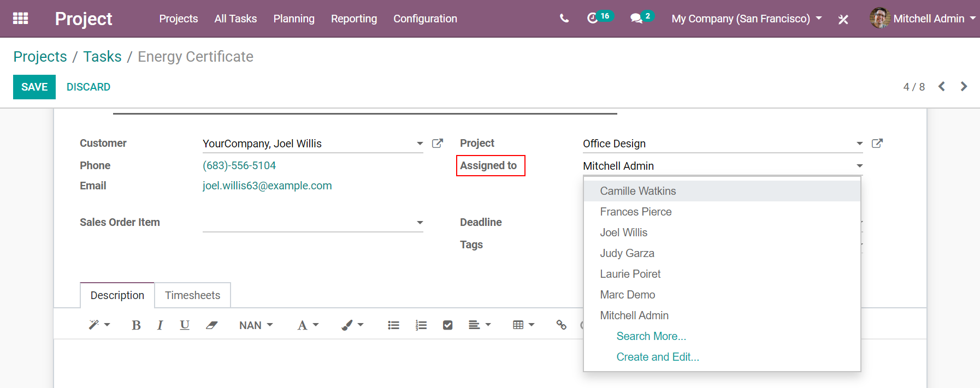The width and height of the screenshot is (980, 388).
Task: Open the activities clock icon
Action: [x=593, y=19]
